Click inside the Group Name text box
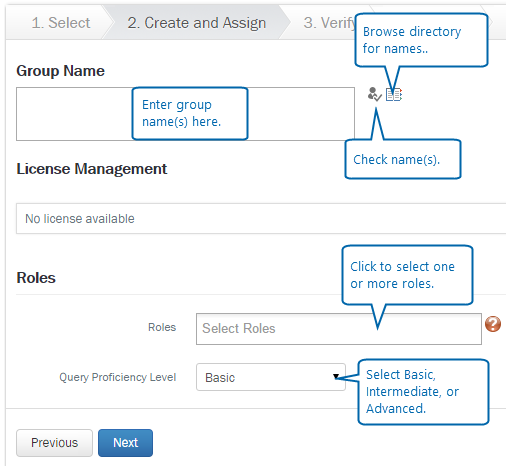The image size is (508, 466). (185, 114)
